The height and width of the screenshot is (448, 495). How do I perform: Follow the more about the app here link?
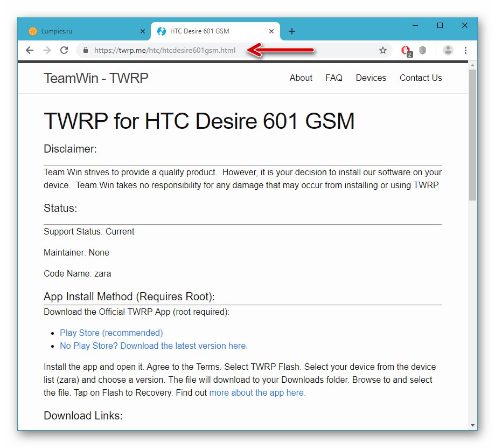click(x=257, y=392)
